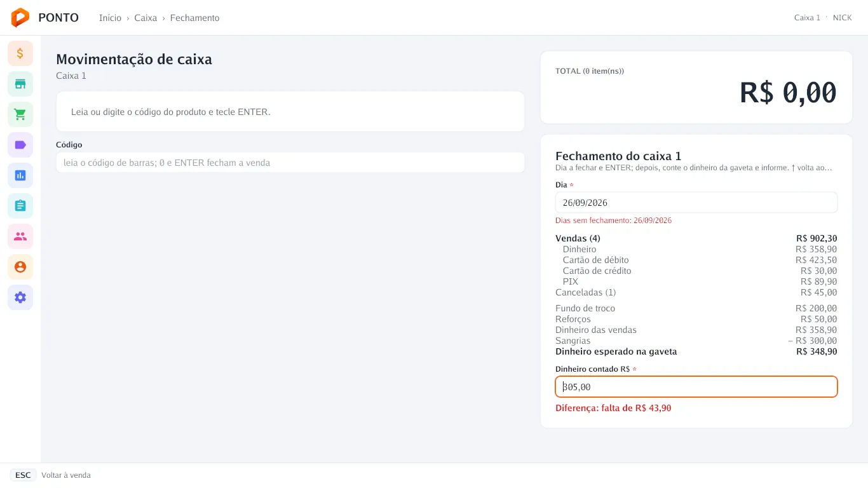Click the R$ 902,30 sales value
The width and height of the screenshot is (868, 488).
[817, 238]
